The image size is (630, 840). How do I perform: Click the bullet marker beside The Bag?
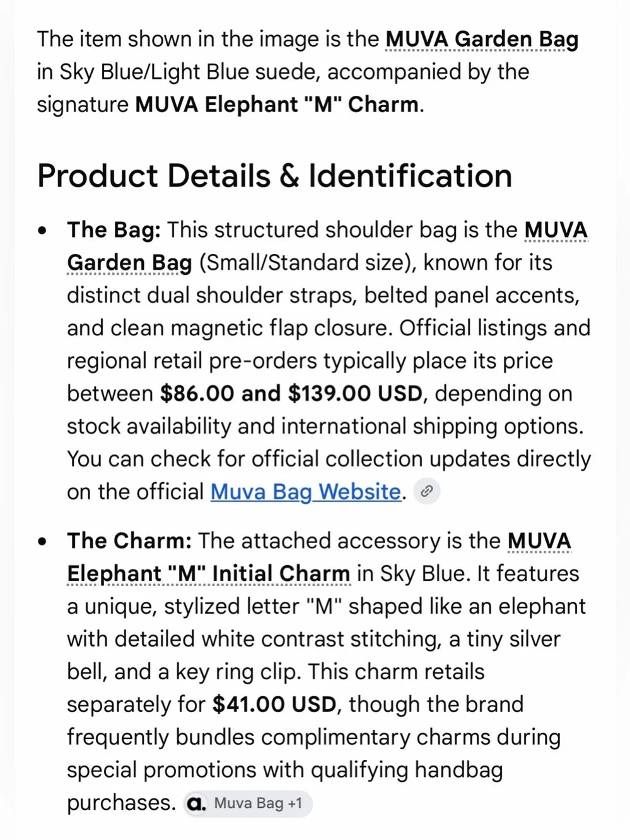[x=42, y=231]
